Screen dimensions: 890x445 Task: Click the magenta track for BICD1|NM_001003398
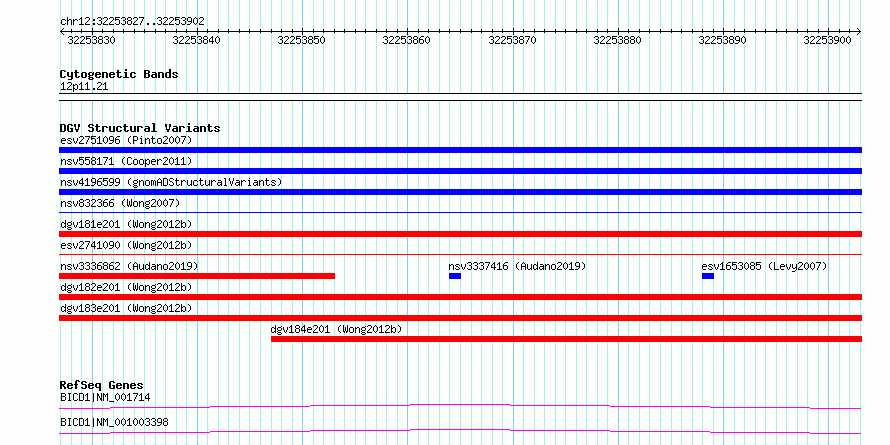(460, 431)
